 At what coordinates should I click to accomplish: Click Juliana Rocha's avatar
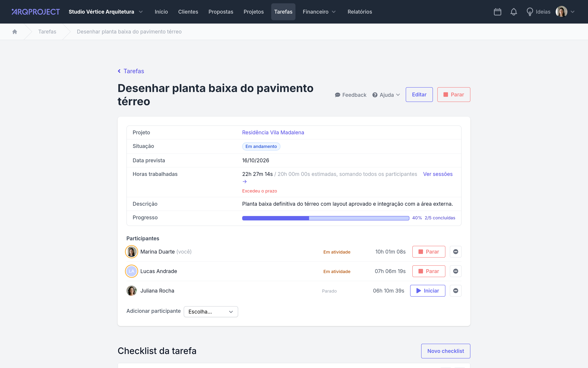pos(131,291)
